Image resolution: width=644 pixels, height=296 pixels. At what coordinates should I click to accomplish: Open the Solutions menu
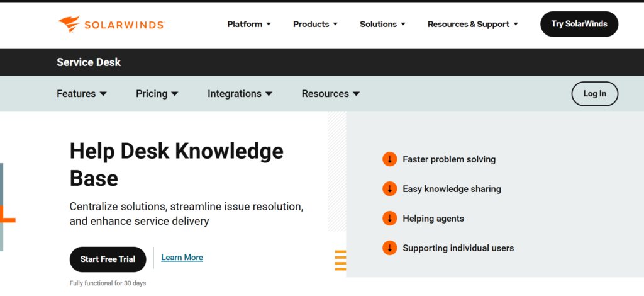coord(382,25)
